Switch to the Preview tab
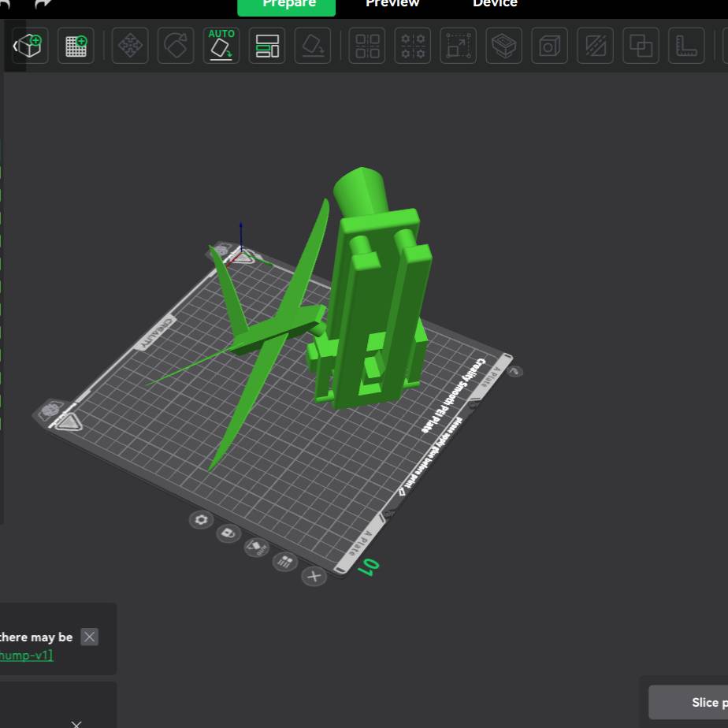 [x=392, y=4]
